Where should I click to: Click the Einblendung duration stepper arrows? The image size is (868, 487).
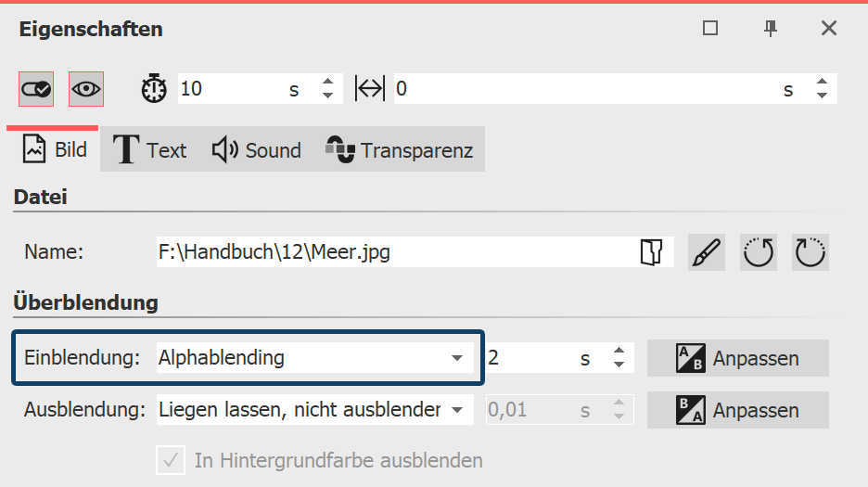tap(619, 358)
